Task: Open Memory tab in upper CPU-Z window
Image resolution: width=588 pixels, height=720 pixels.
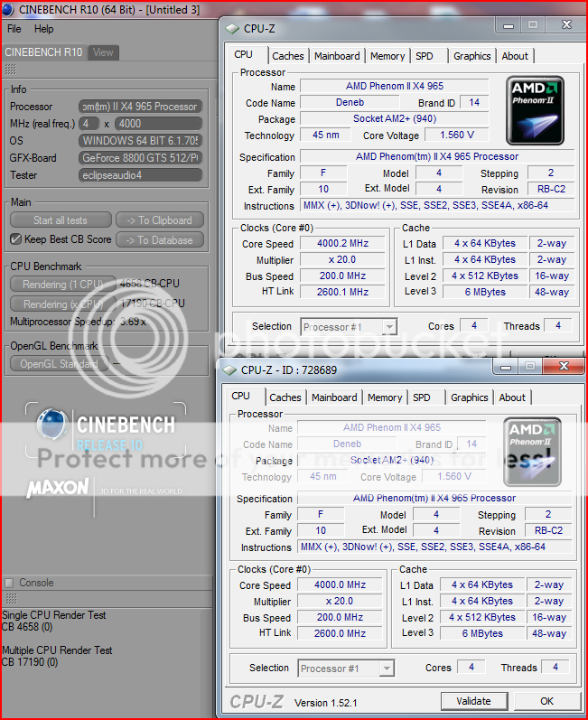Action: [x=387, y=56]
